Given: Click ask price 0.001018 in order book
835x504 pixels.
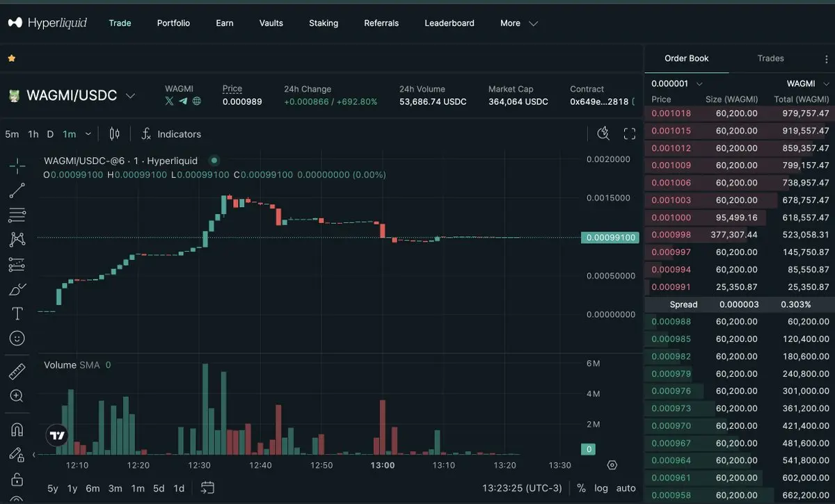Looking at the screenshot, I should pos(671,113).
